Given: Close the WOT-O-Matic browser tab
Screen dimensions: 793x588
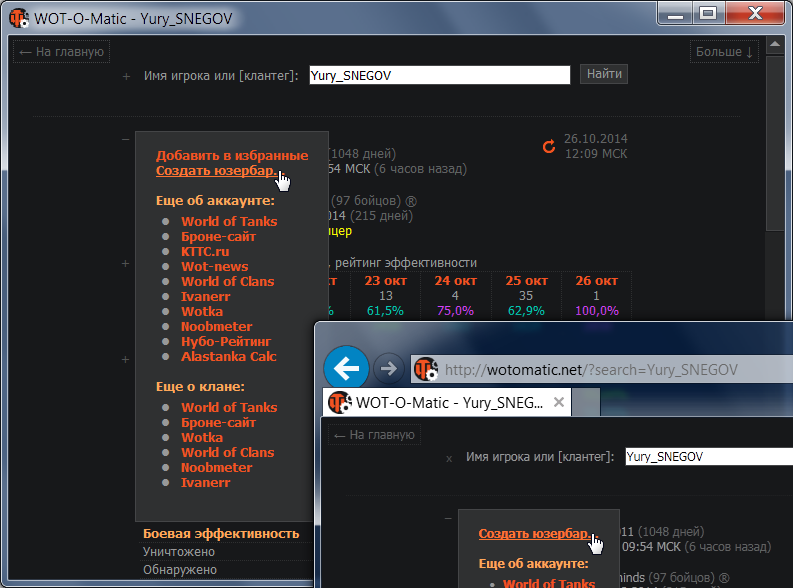Looking at the screenshot, I should point(559,402).
